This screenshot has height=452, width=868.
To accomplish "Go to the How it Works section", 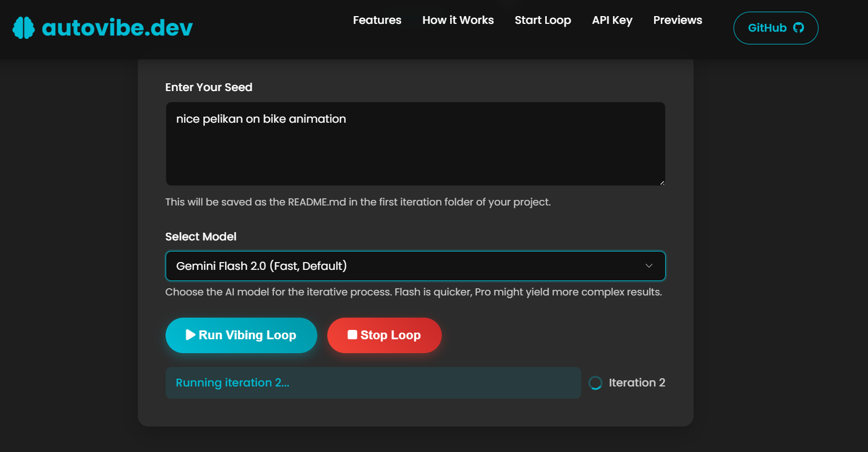I will tap(458, 21).
